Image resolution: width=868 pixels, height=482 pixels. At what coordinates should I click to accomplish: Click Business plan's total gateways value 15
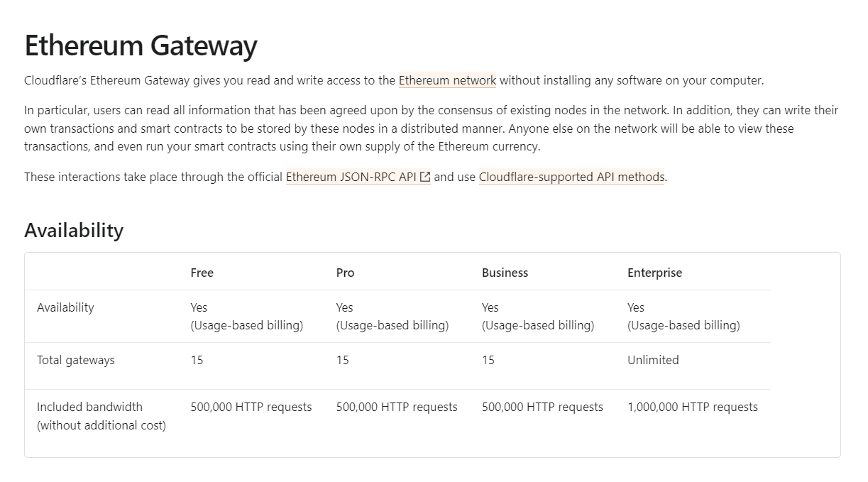pos(488,360)
